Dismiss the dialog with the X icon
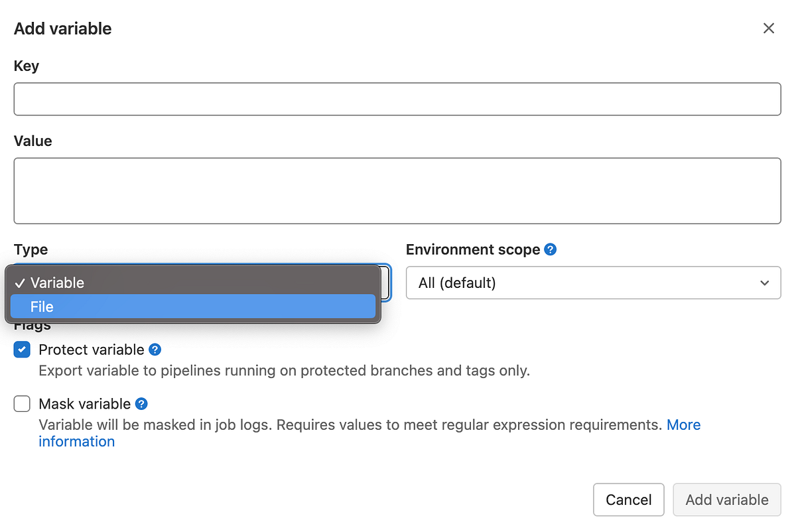Viewport: 796px width, 532px height. point(768,28)
